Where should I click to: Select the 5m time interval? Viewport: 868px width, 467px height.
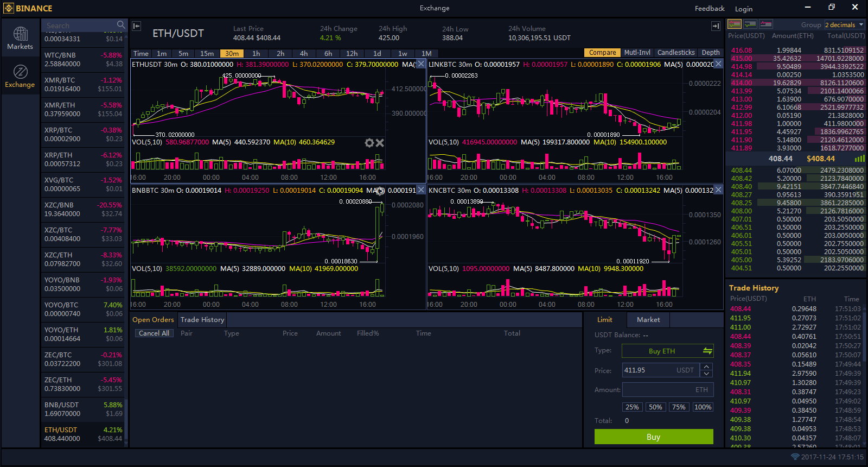[x=183, y=53]
